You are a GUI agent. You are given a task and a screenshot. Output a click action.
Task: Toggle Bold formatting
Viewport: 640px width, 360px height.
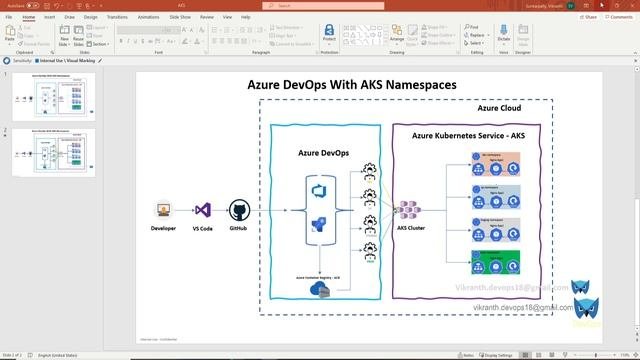click(121, 41)
